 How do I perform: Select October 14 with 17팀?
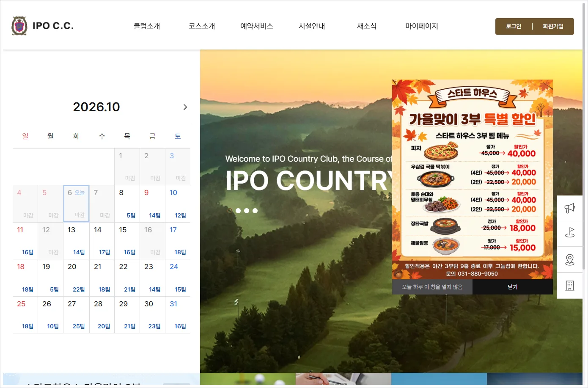[102, 241]
